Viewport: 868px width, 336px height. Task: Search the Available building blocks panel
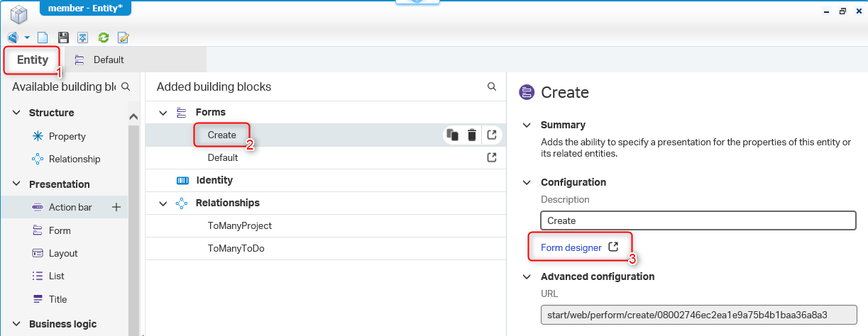coord(126,86)
